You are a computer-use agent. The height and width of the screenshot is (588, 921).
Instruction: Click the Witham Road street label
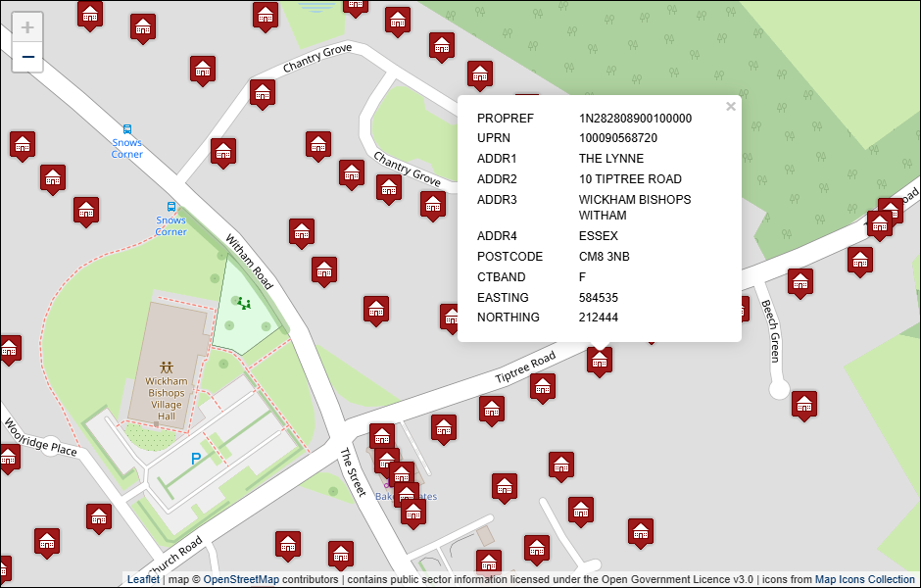tap(250, 262)
